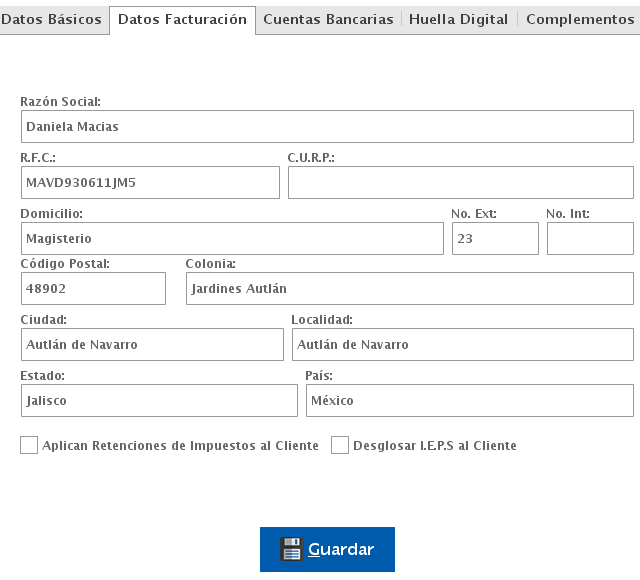The width and height of the screenshot is (640, 580).
Task: Click the Ciudad input field
Action: click(152, 344)
